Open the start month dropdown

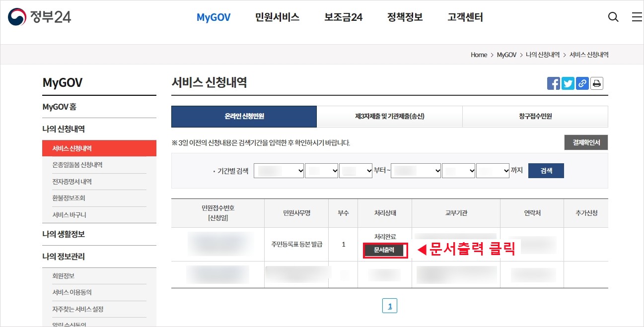pos(322,170)
